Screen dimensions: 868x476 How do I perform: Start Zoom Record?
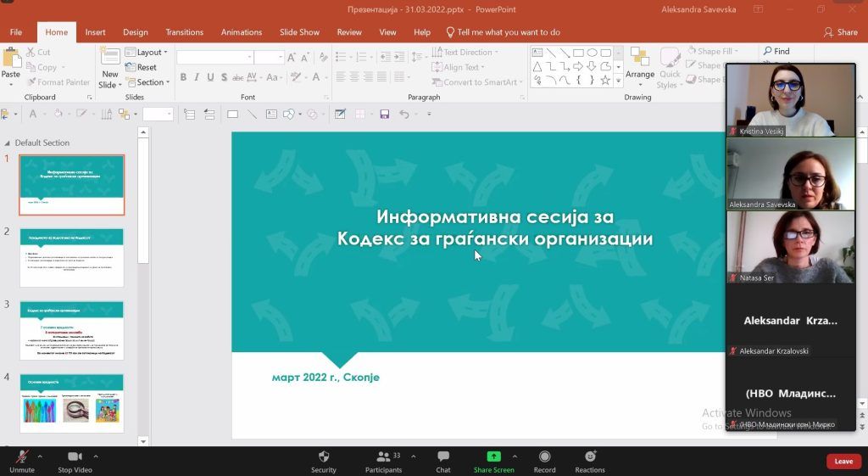click(545, 461)
